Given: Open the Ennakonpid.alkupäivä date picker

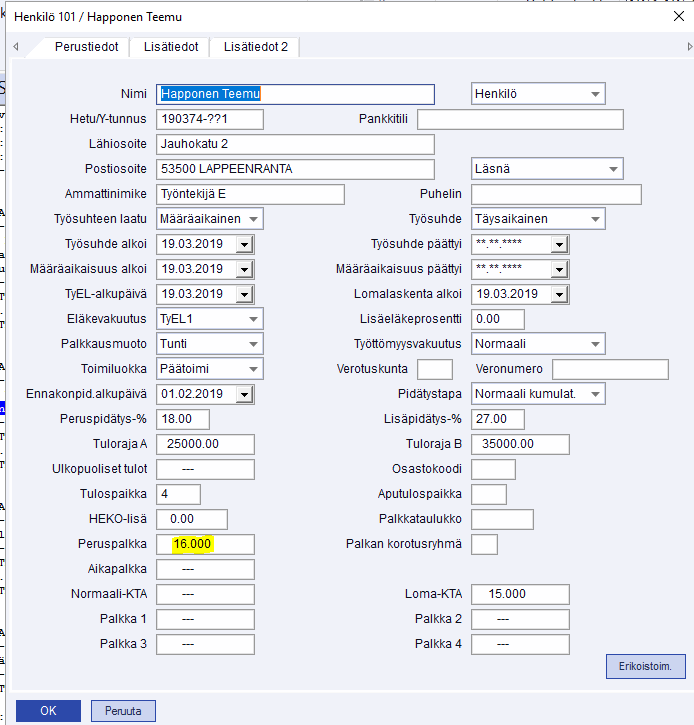Looking at the screenshot, I should 245,394.
